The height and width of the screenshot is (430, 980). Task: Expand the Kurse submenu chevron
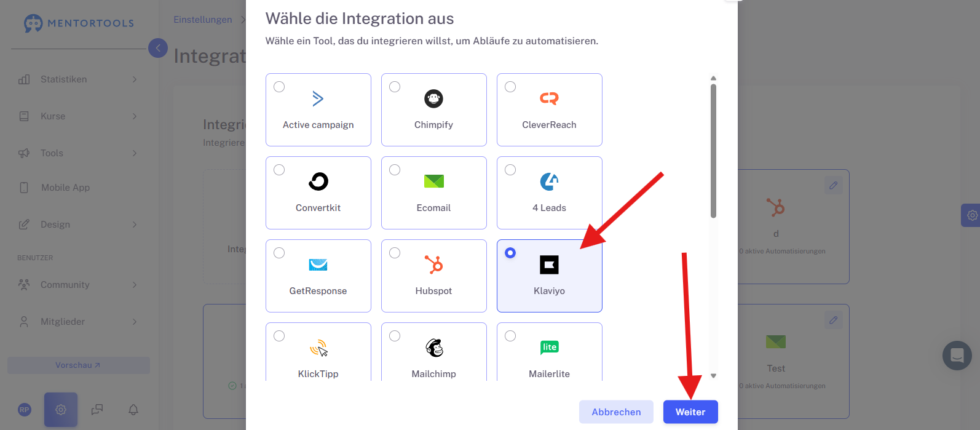(135, 116)
